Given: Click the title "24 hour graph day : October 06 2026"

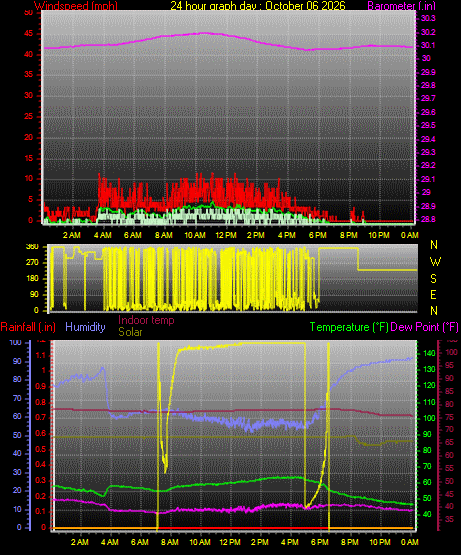Looking at the screenshot, I should click(x=258, y=5).
